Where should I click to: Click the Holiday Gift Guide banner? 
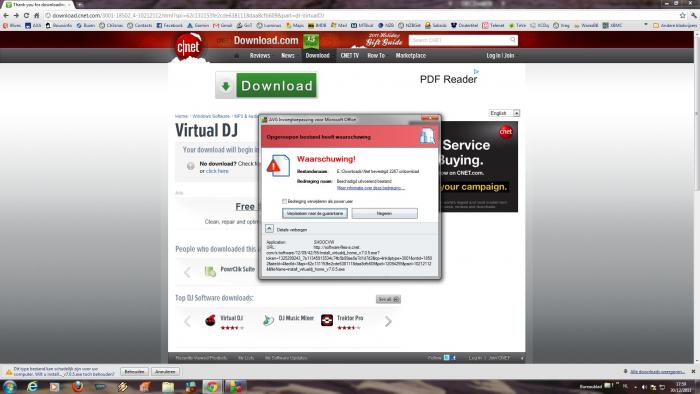pos(383,40)
